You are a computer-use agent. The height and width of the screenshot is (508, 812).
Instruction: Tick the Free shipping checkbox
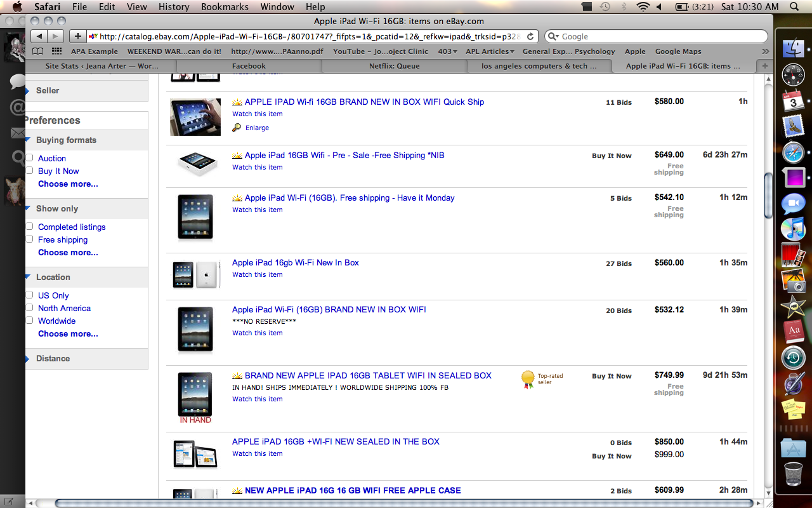[x=29, y=239]
